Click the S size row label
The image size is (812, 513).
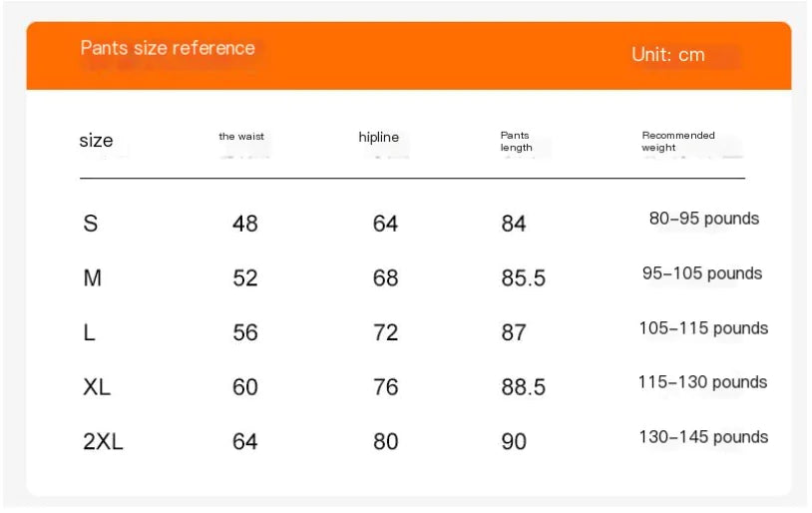click(x=91, y=224)
